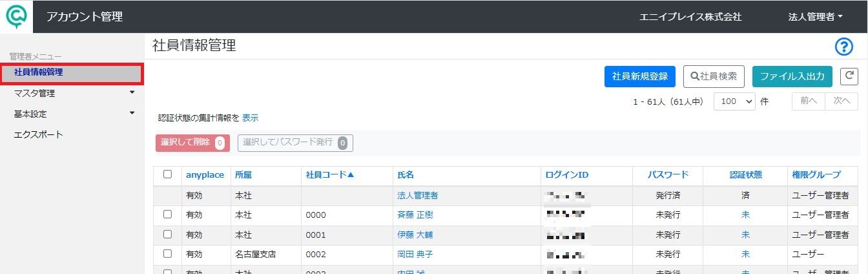
Task: Select the checkbox for 岡田 典子 row
Action: (x=168, y=254)
